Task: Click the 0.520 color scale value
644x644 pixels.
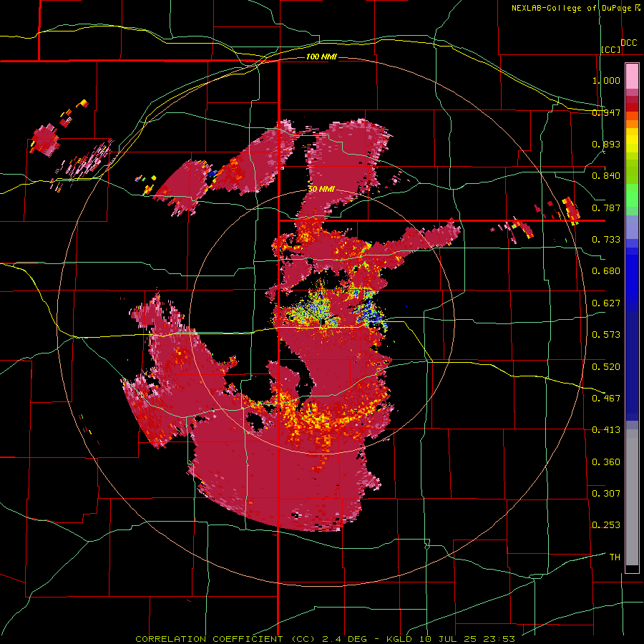Action: point(606,367)
